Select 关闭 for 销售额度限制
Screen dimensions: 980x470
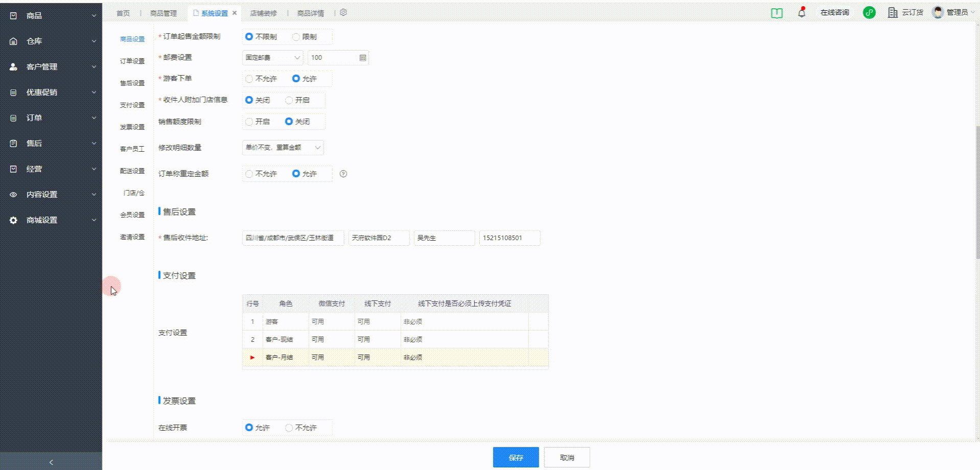pos(297,122)
